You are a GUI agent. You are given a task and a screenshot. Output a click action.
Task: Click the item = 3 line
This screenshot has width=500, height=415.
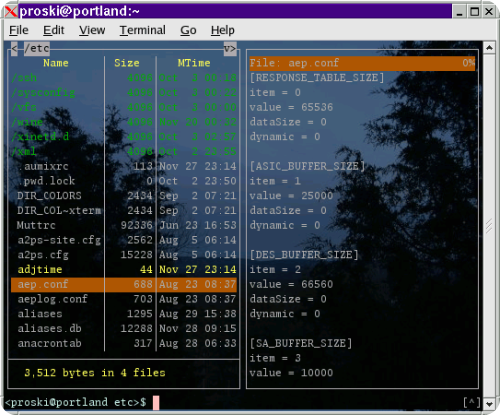[x=275, y=358]
